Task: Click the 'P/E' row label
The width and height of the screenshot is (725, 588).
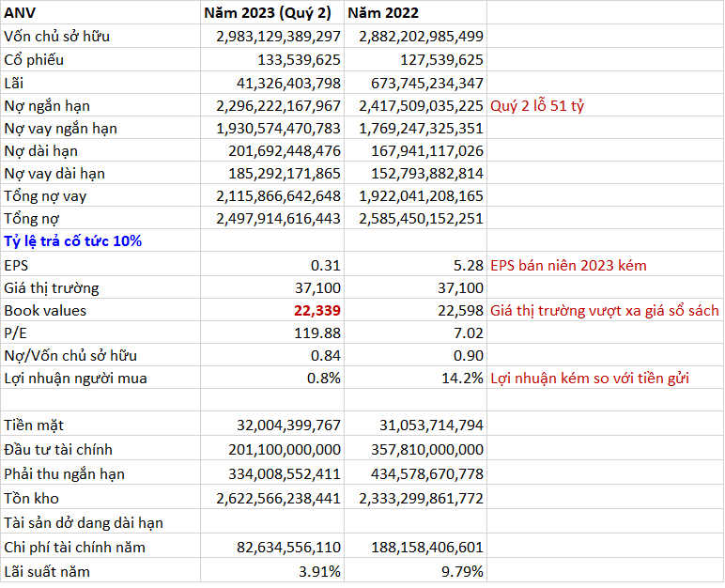Action: click(x=15, y=333)
